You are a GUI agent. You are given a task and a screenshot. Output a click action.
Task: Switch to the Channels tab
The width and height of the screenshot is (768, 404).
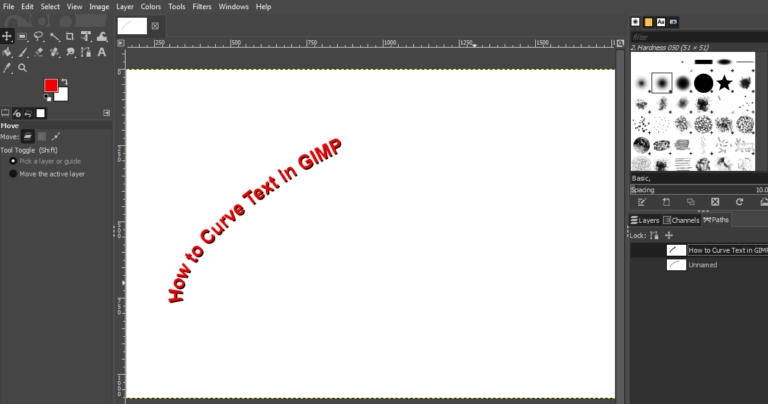[681, 220]
